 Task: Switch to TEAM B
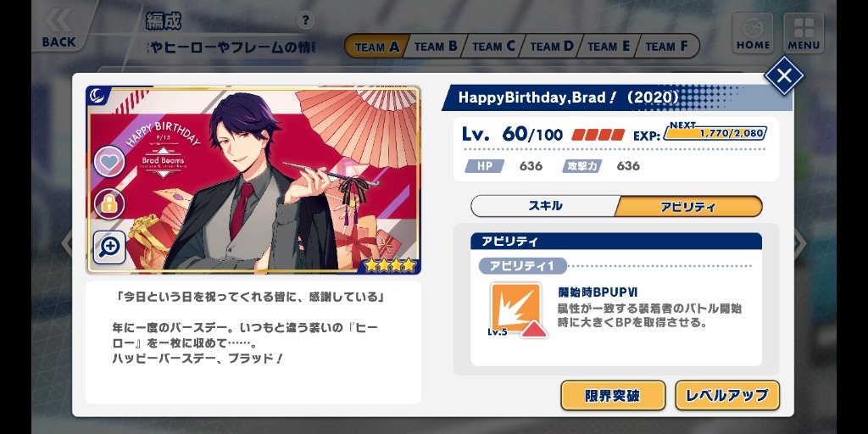tap(436, 47)
